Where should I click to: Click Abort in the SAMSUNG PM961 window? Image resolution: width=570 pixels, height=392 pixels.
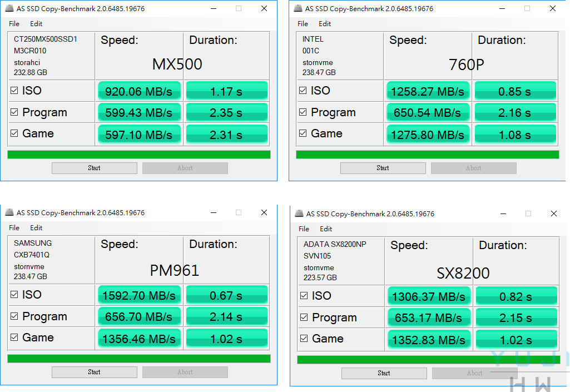[185, 372]
